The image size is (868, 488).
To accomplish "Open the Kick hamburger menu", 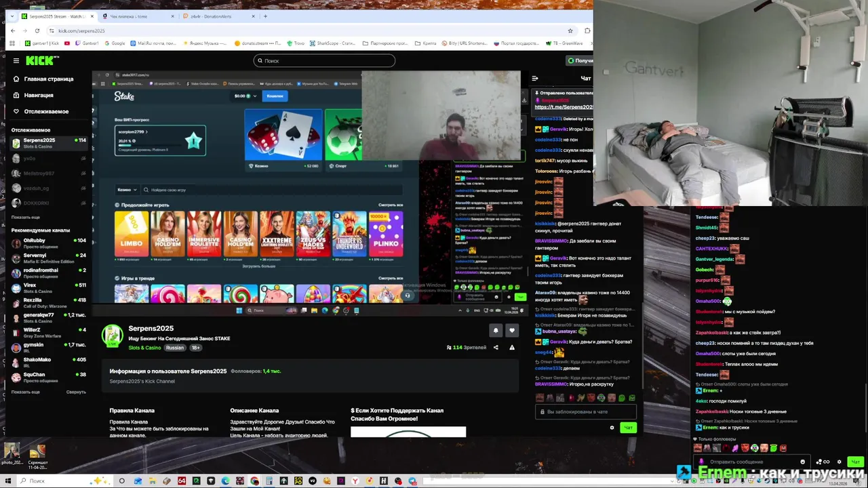I will (16, 60).
